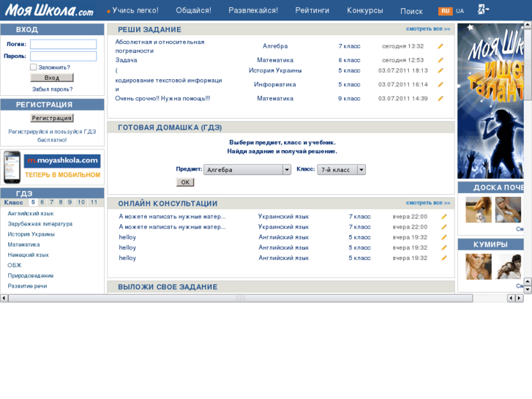532x399 pixels.
Task: Open Развитие речи in ГДЗ list
Action: pyautogui.click(x=28, y=286)
